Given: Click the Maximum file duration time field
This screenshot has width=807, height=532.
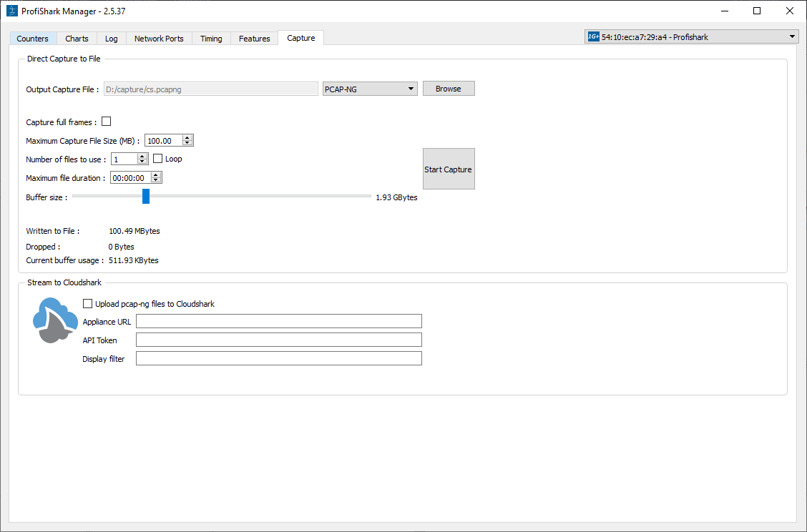Looking at the screenshot, I should point(131,177).
